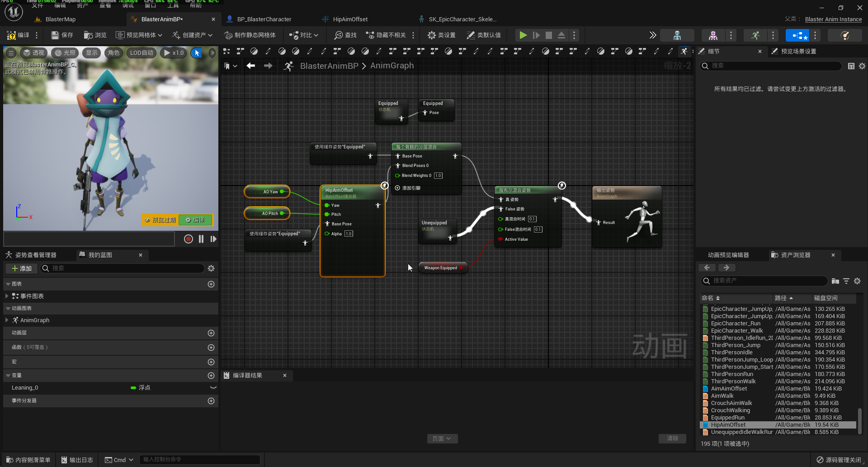Open LOD自动 dropdown in viewport

[x=142, y=53]
